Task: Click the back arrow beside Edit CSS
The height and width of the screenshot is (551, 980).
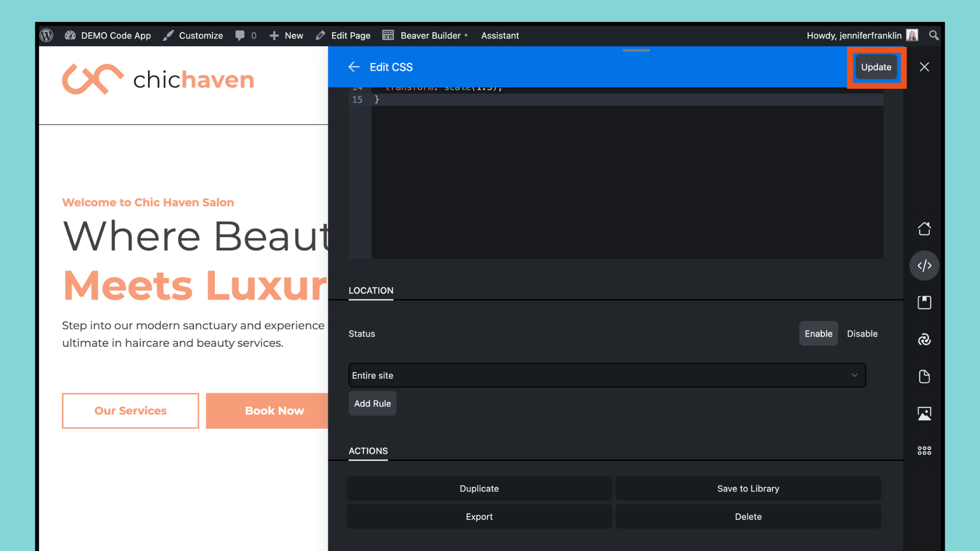Action: pyautogui.click(x=354, y=67)
